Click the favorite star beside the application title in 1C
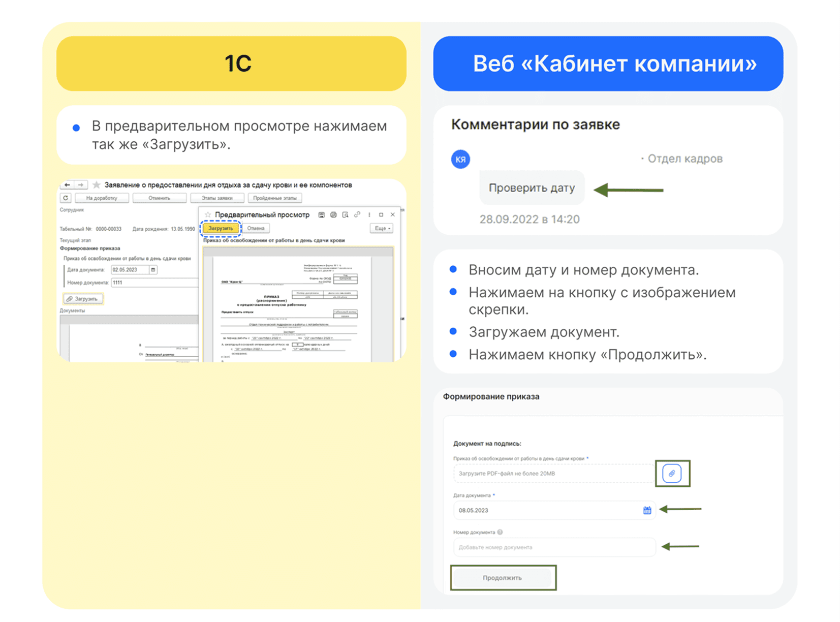The height and width of the screenshot is (622, 840). pos(97,185)
